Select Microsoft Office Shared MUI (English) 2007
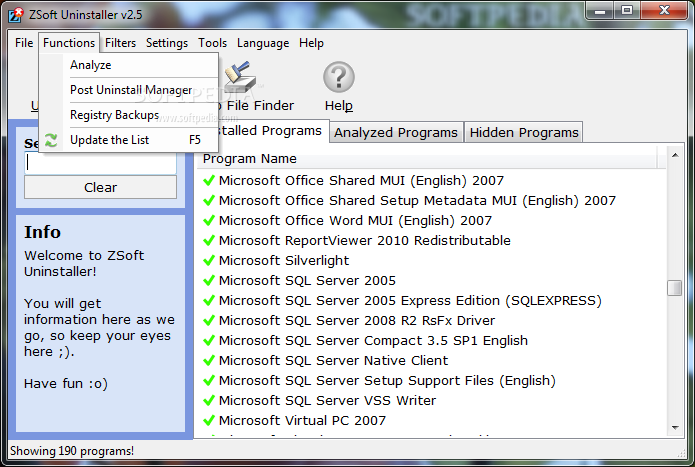 (x=361, y=180)
